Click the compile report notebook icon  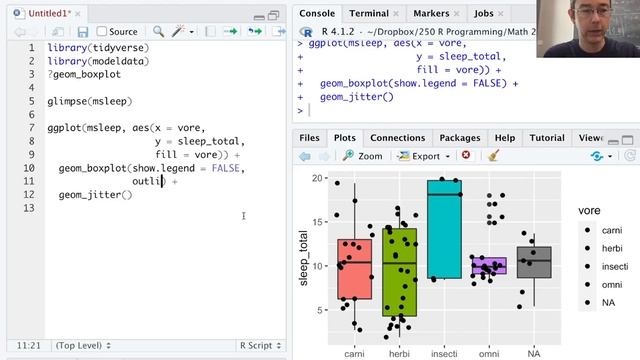tap(210, 31)
